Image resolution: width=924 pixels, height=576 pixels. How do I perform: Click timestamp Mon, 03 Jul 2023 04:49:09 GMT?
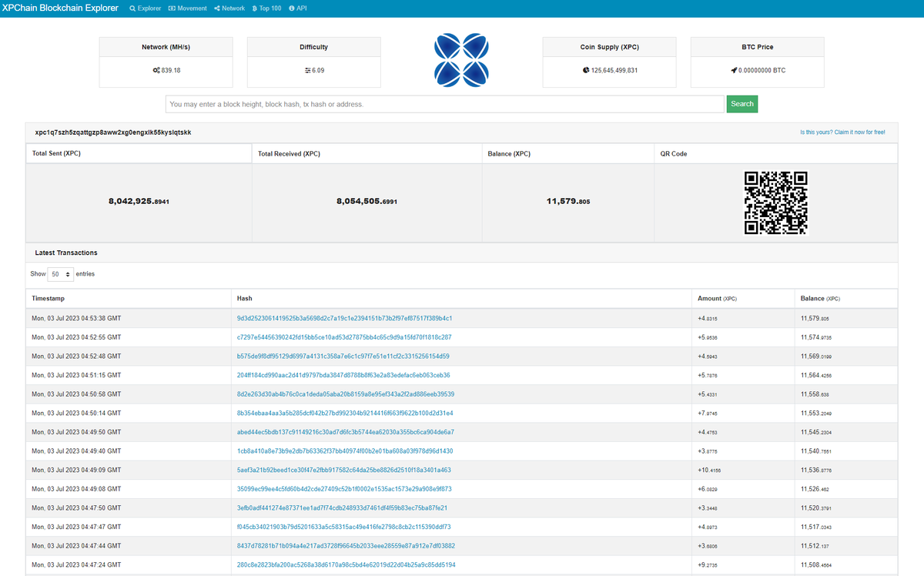76,470
